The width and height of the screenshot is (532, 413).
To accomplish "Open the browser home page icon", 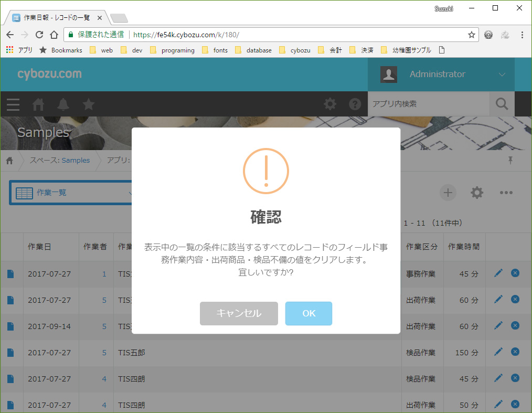I will (54, 35).
